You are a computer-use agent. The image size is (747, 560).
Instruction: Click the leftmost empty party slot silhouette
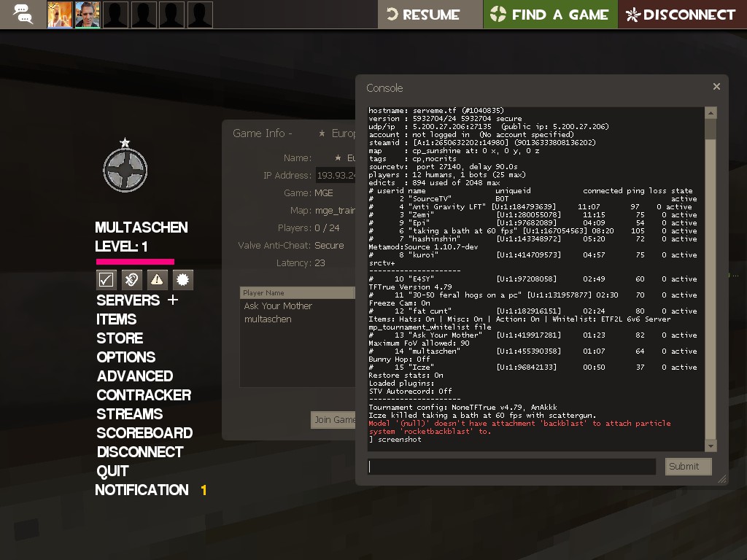tap(116, 15)
